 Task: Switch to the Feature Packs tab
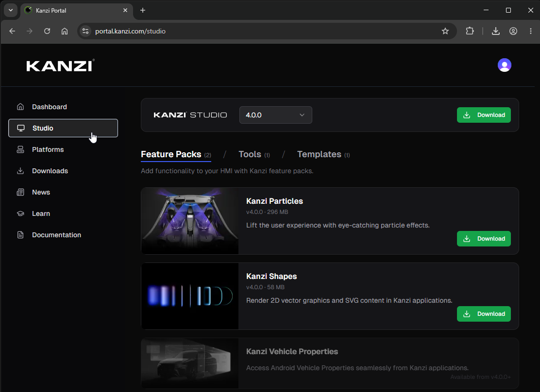click(176, 155)
